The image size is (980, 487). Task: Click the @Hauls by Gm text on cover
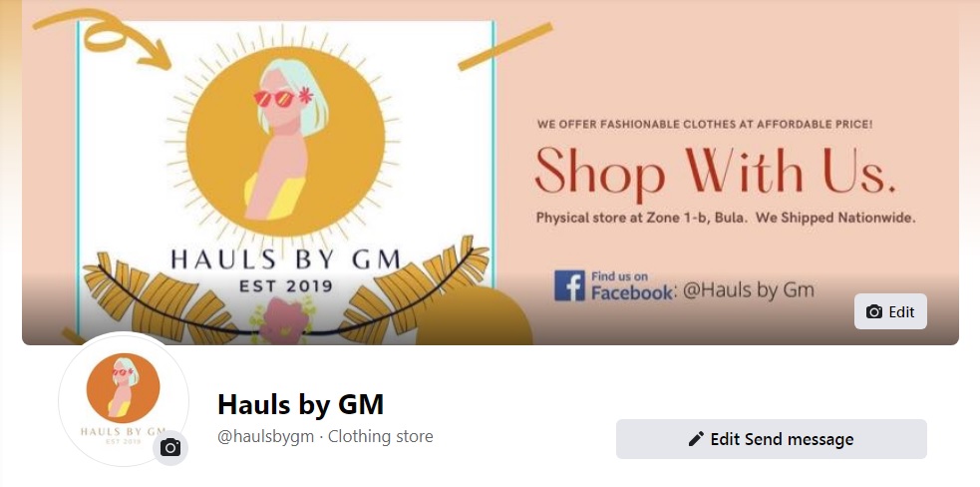[748, 290]
